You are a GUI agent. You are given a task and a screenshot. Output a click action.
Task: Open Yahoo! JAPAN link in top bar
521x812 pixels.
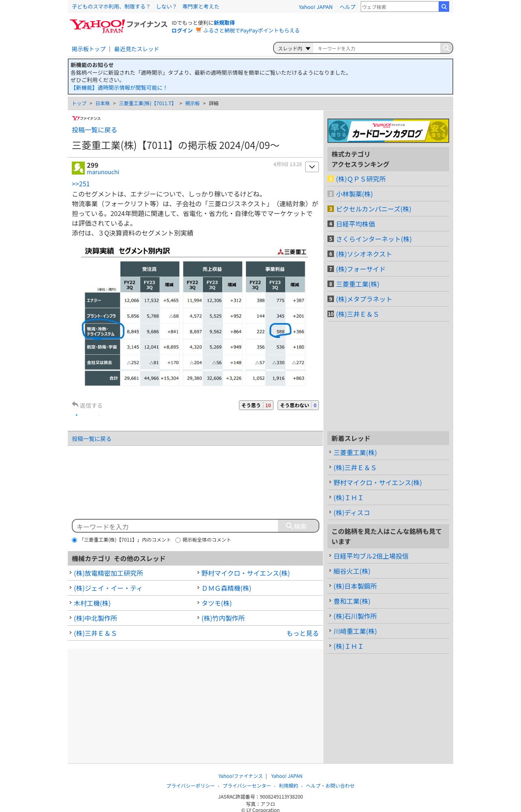coord(316,7)
